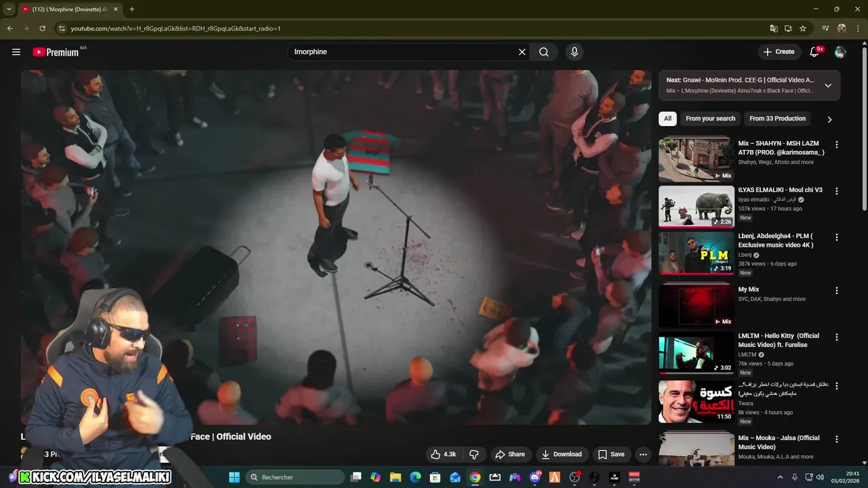868x488 pixels.
Task: Save the video to a playlist
Action: pyautogui.click(x=611, y=454)
